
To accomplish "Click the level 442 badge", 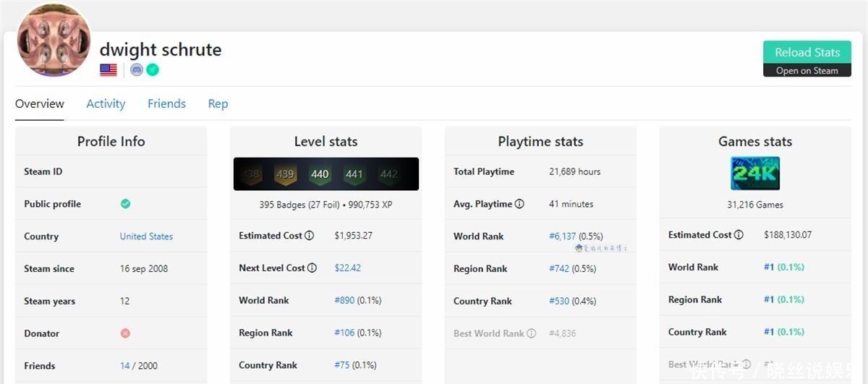I will coord(389,174).
